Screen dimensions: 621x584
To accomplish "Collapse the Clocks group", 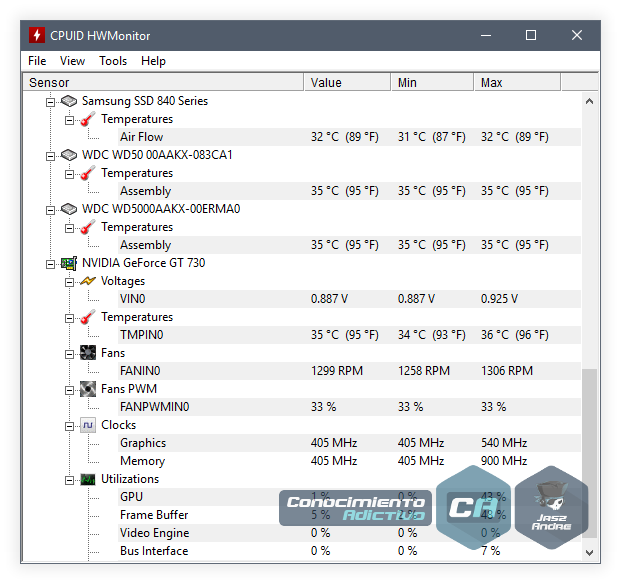I will pos(69,426).
